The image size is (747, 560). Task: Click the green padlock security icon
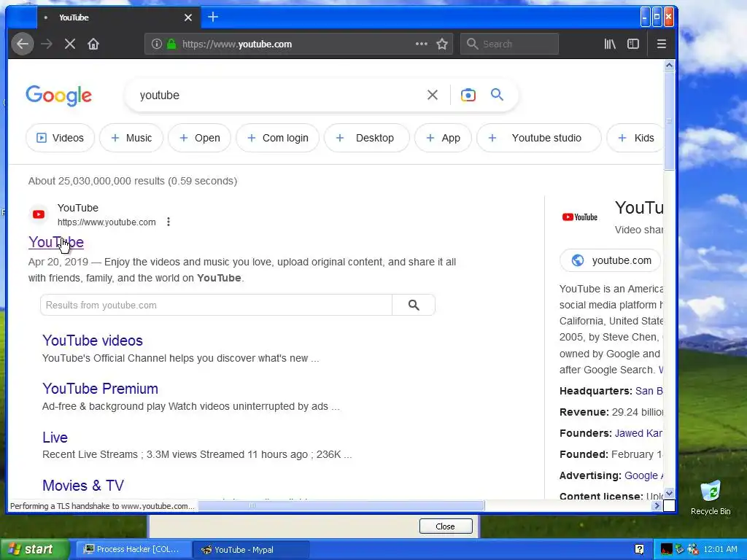(x=171, y=44)
